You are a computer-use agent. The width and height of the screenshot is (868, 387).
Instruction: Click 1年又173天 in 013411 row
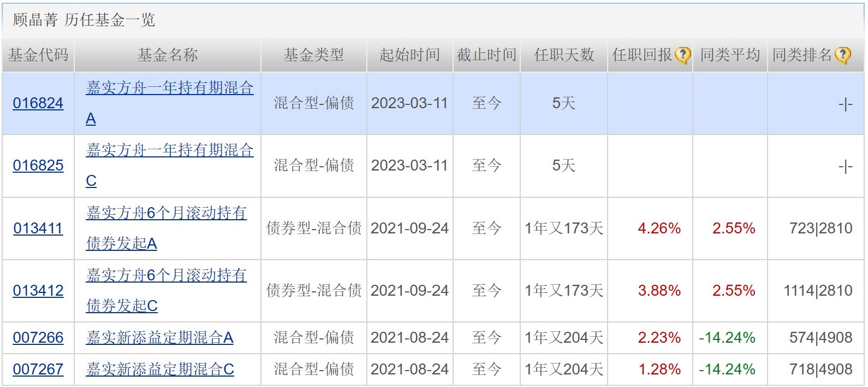564,228
